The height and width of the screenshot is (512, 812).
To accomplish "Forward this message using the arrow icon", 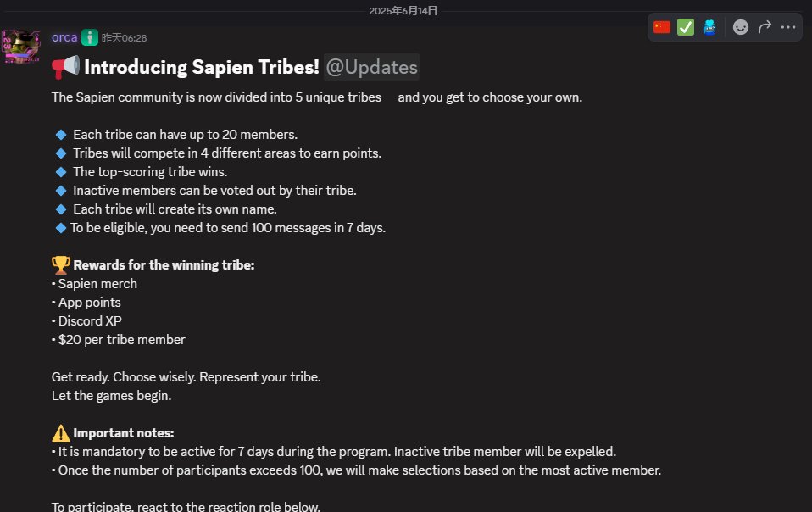I will (x=765, y=27).
